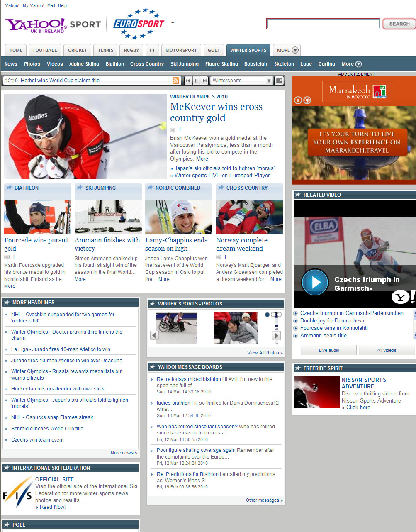
Task: Pause the news ticker
Action: coord(196,81)
